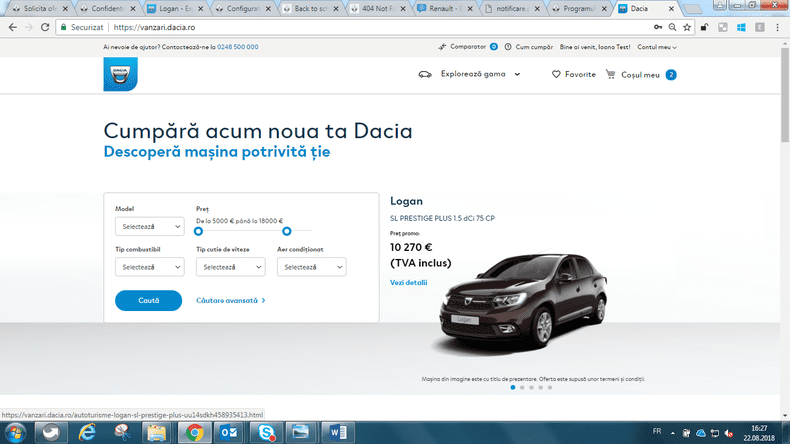The image size is (790, 444).
Task: Close the Dacia browser tab
Action: 671,9
